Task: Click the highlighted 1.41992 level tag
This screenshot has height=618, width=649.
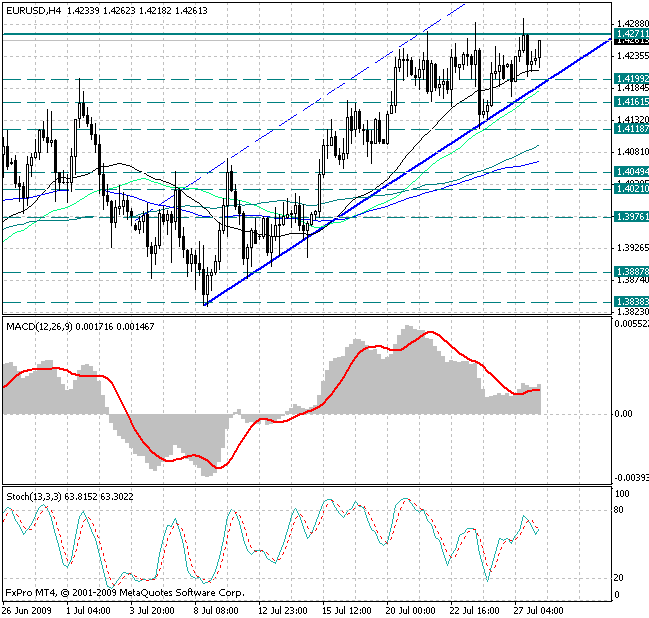Action: [x=632, y=79]
